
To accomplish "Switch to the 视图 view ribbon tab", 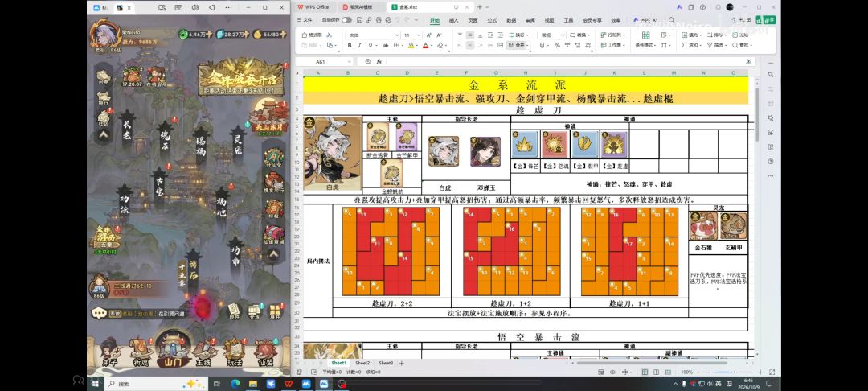I will click(549, 20).
